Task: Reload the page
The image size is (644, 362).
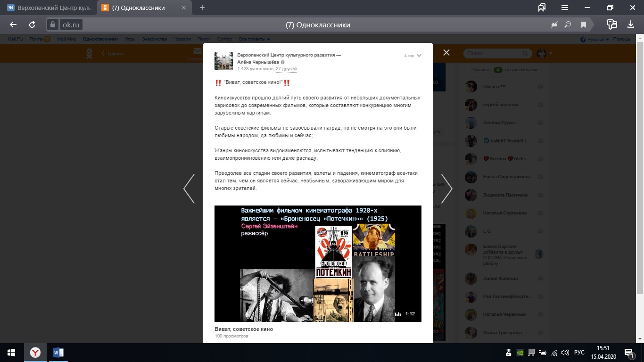Action: [x=32, y=25]
